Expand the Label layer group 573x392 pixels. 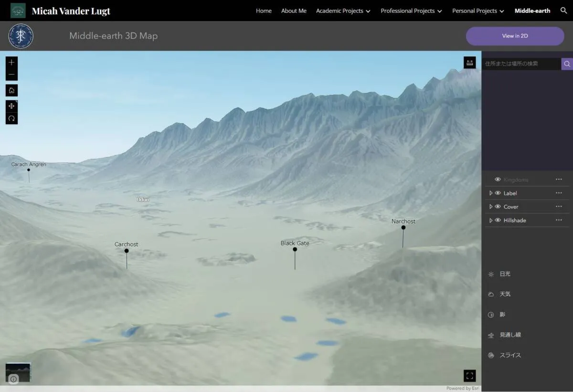490,193
